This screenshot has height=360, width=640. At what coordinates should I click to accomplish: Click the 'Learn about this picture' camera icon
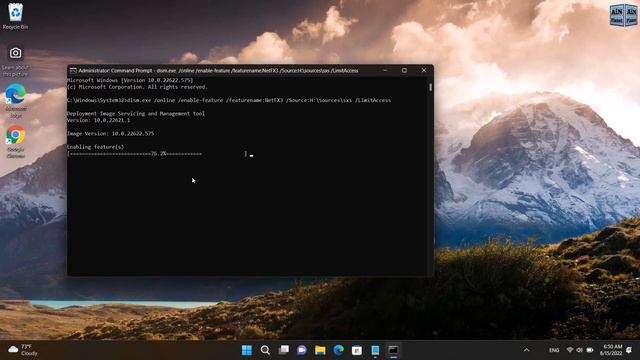click(16, 53)
